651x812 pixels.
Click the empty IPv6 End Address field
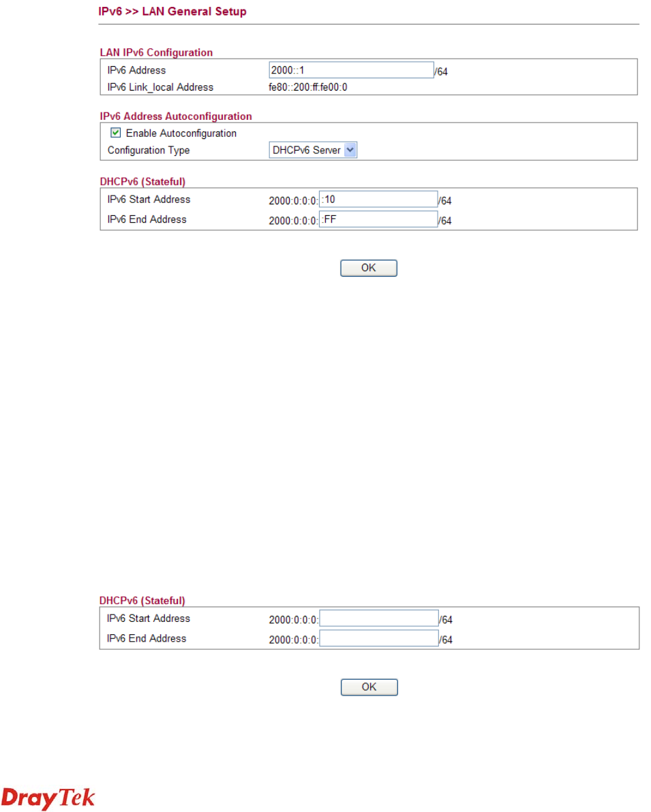click(378, 638)
